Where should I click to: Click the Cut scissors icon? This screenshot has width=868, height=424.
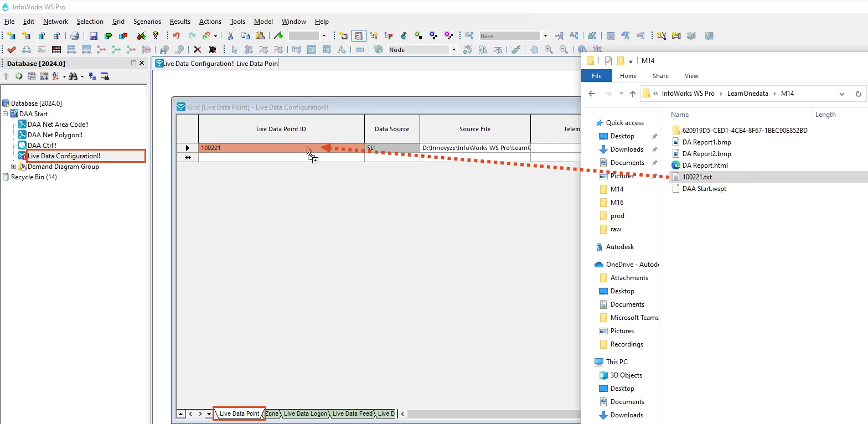(x=231, y=36)
